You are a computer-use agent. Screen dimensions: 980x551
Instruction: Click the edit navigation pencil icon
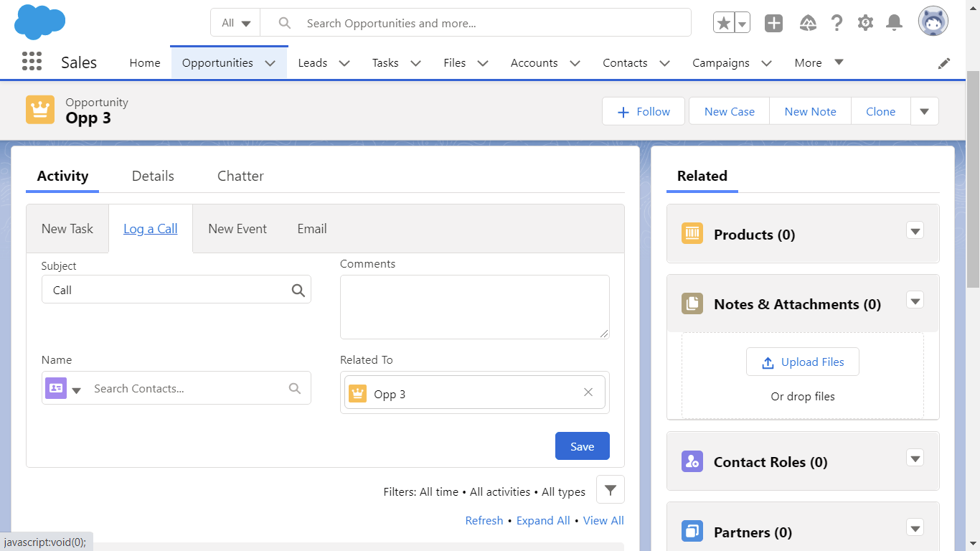944,63
